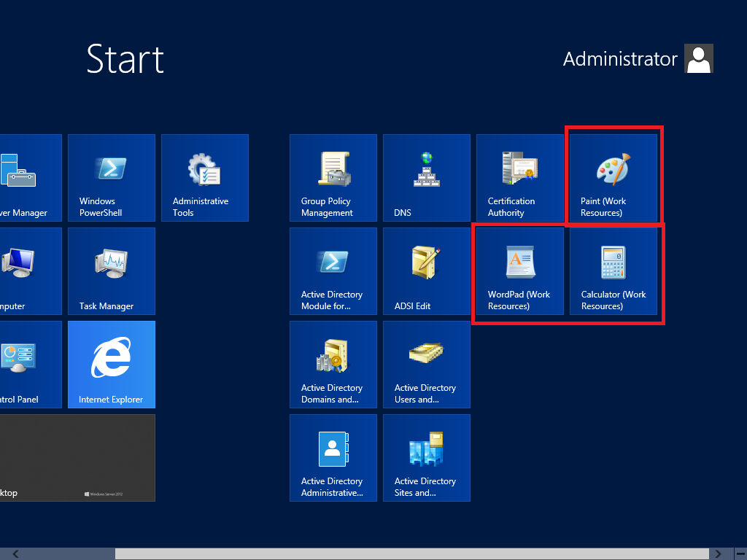Open the Windows PowerShell tile
The width and height of the screenshot is (747, 560).
pos(112,178)
